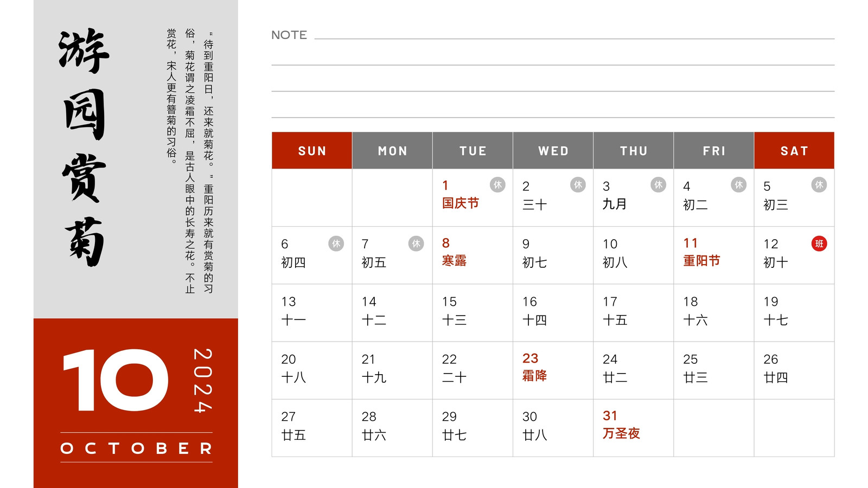Click the 休 badge on October 3
The width and height of the screenshot is (868, 488).
658,185
